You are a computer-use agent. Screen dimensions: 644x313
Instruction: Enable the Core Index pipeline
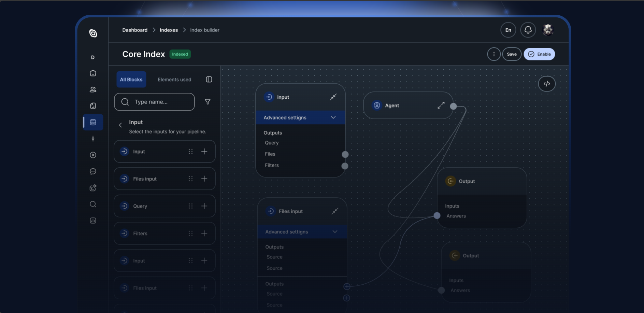pos(539,54)
